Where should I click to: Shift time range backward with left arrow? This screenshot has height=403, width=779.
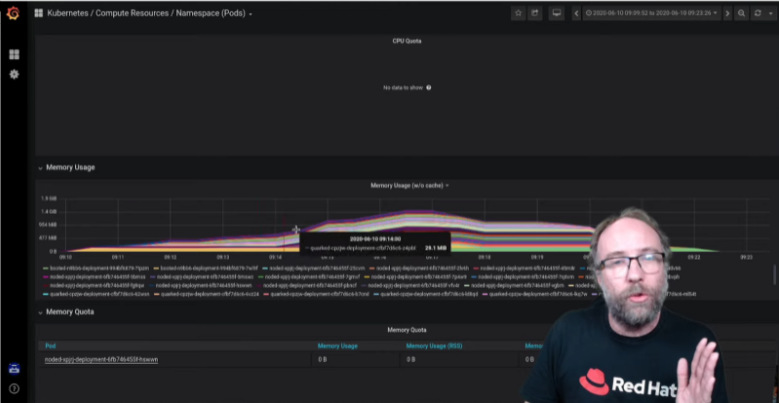point(576,13)
